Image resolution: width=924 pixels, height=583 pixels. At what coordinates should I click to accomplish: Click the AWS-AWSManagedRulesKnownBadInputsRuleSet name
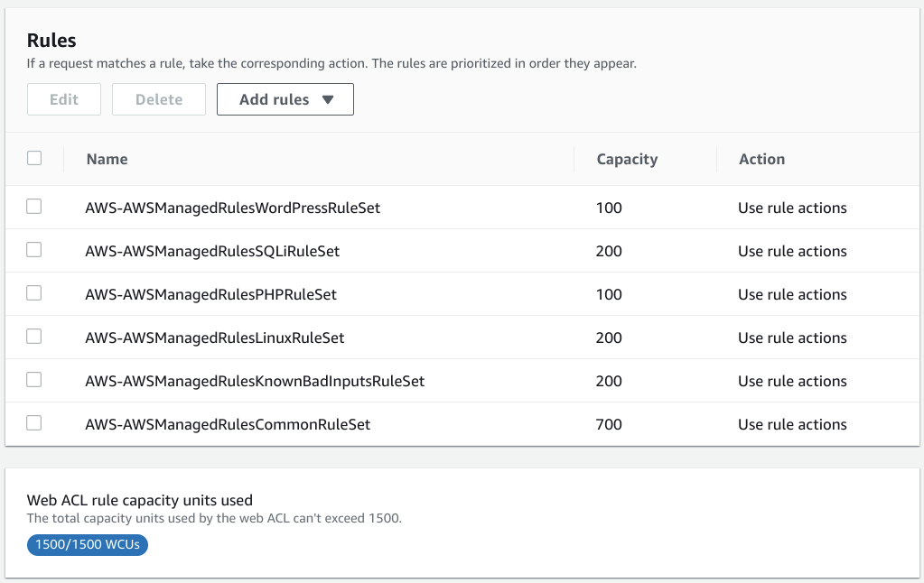coord(255,381)
